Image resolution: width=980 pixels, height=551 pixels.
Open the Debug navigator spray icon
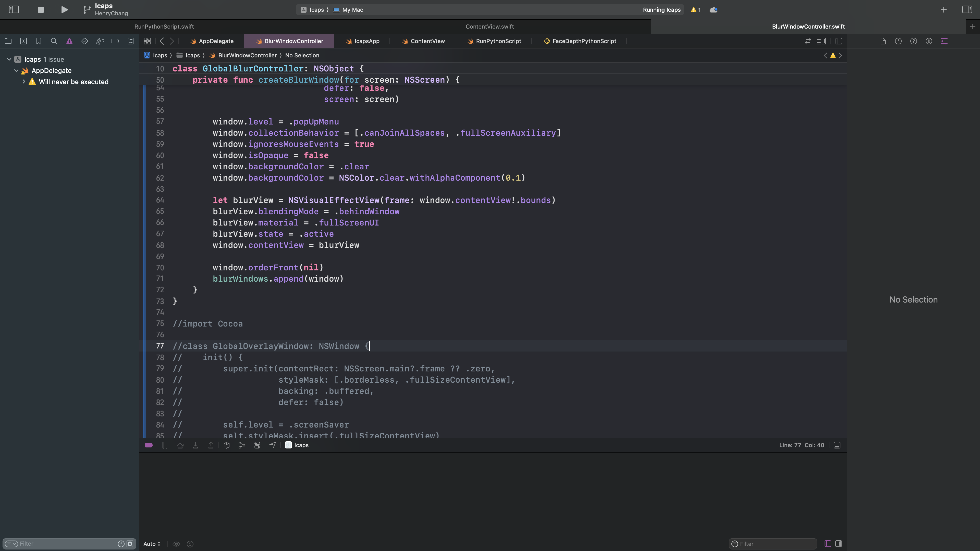click(x=100, y=41)
